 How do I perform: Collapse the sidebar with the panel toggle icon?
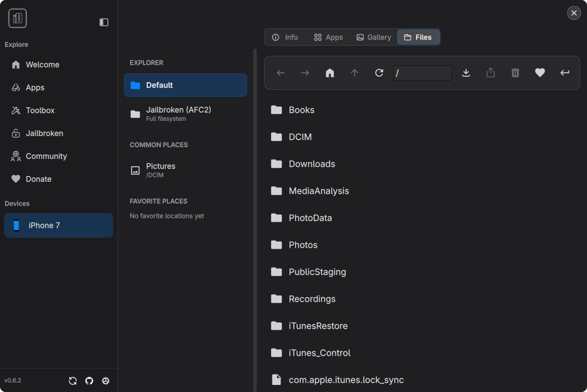[x=104, y=22]
